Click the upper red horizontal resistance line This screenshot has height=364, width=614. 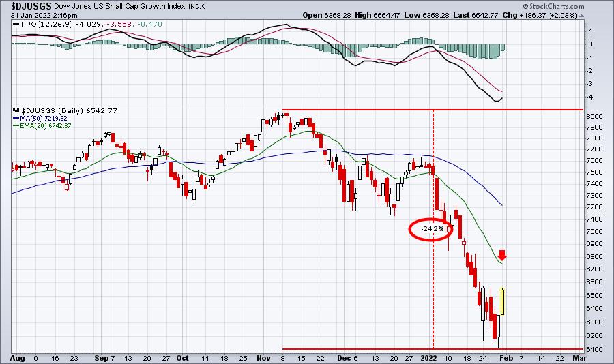(433, 110)
